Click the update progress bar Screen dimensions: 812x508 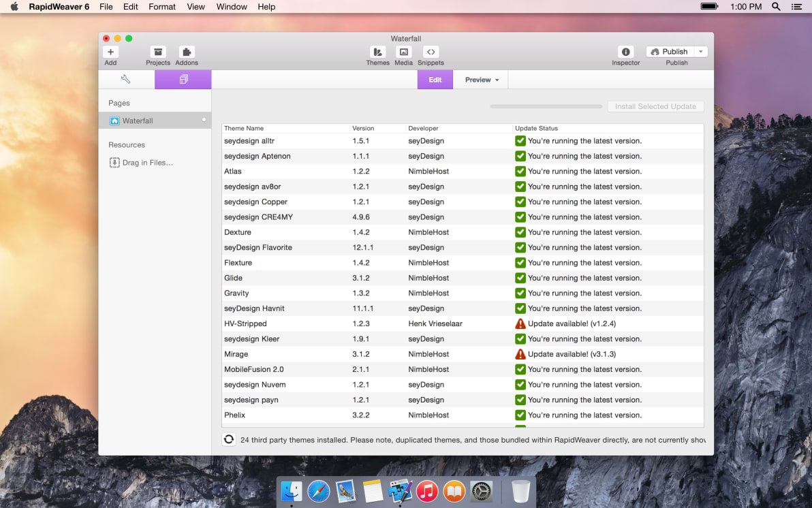pyautogui.click(x=546, y=106)
